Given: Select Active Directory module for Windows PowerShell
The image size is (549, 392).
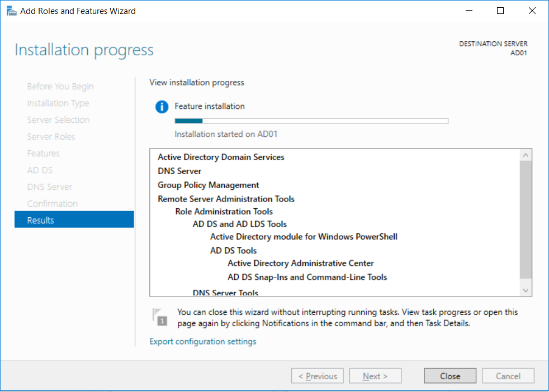Looking at the screenshot, I should 304,237.
